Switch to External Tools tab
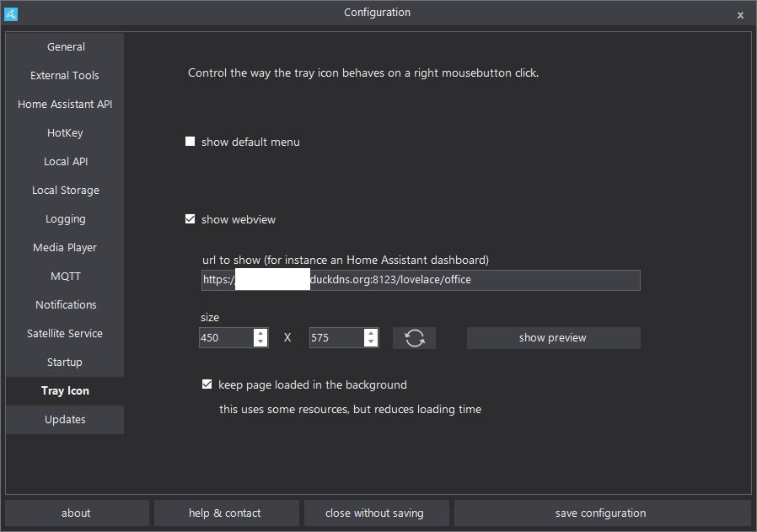The width and height of the screenshot is (757, 532). coord(65,75)
